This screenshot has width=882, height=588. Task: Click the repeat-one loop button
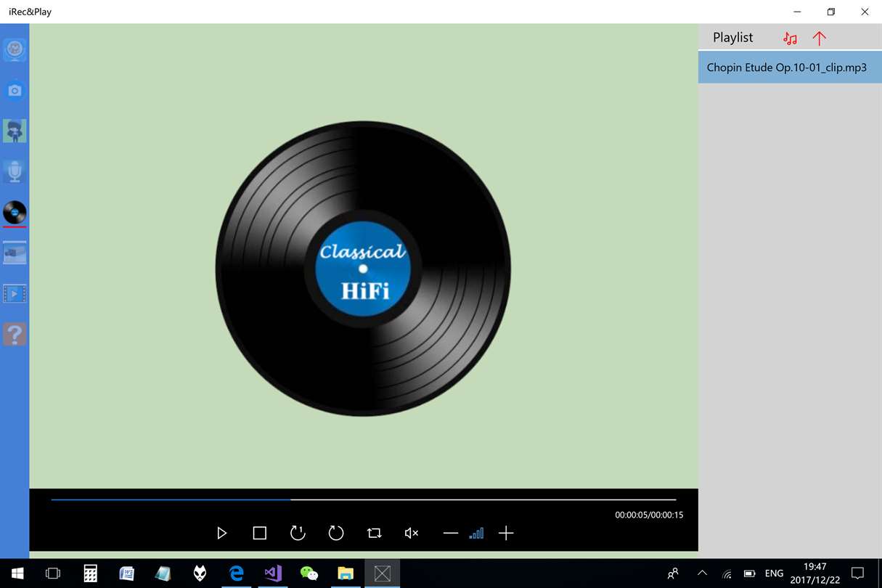[x=298, y=534]
